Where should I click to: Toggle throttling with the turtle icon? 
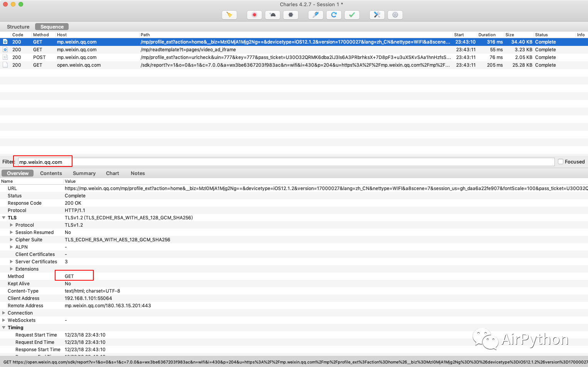click(x=273, y=15)
